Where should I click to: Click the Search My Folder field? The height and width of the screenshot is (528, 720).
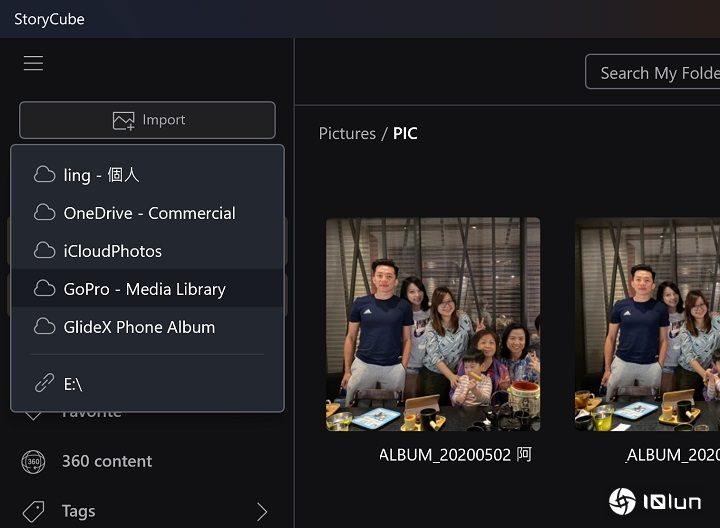coord(655,73)
